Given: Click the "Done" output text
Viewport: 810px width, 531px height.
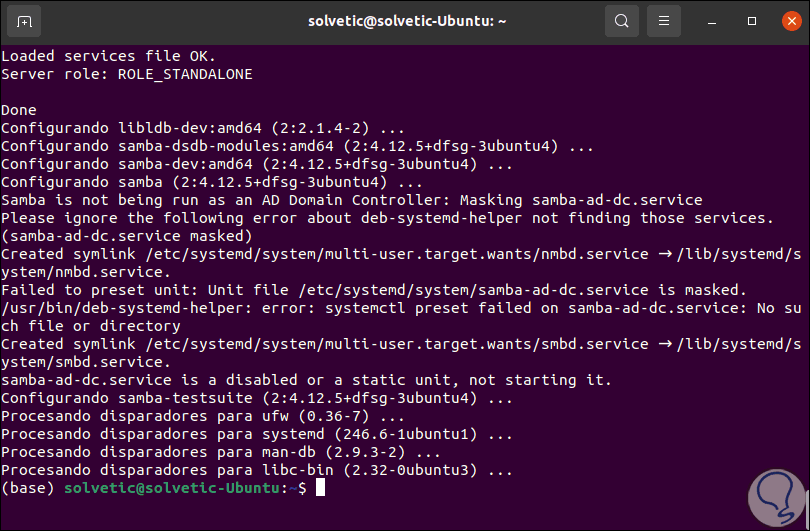Looking at the screenshot, I should pyautogui.click(x=19, y=109).
